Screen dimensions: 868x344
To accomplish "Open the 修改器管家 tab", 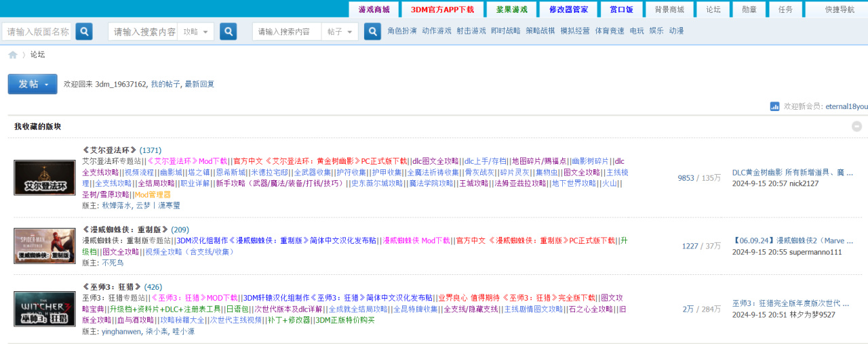I will 568,9.
